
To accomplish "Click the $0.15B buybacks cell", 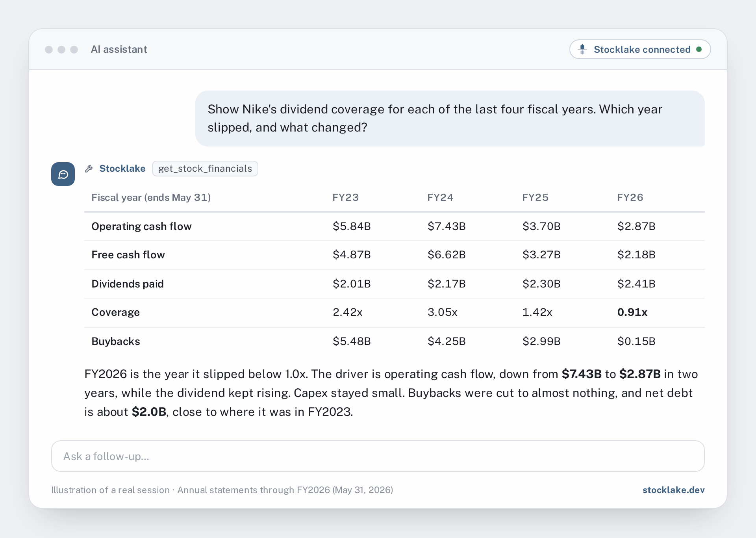I will pos(636,341).
